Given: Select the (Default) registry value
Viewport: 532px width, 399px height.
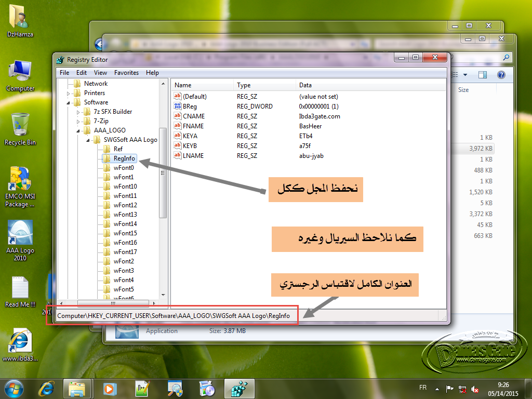Looking at the screenshot, I should (x=195, y=96).
